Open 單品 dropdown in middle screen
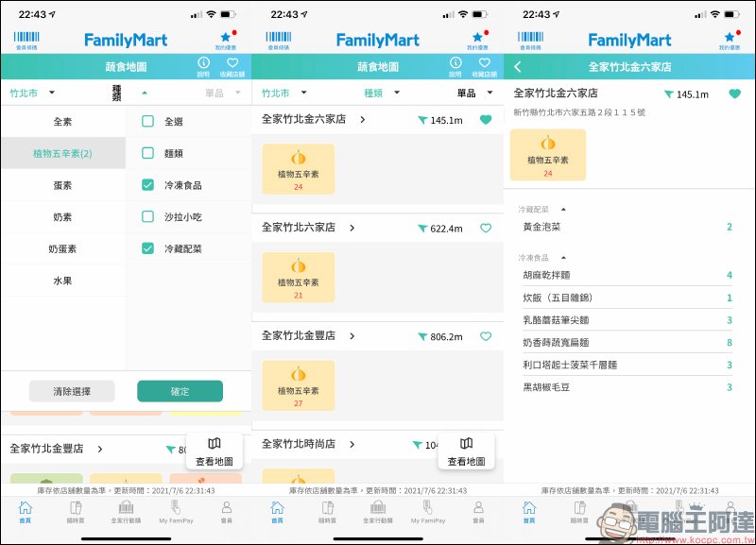This screenshot has height=545, width=756. point(475,93)
